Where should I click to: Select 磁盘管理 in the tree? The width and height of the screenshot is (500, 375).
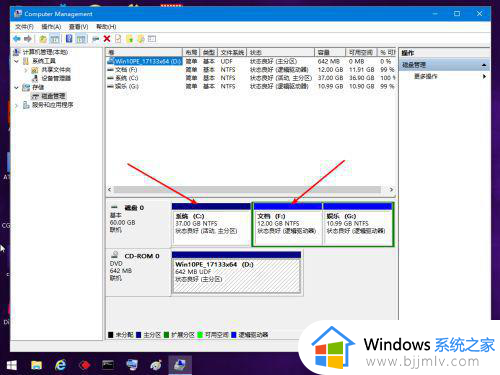53,96
